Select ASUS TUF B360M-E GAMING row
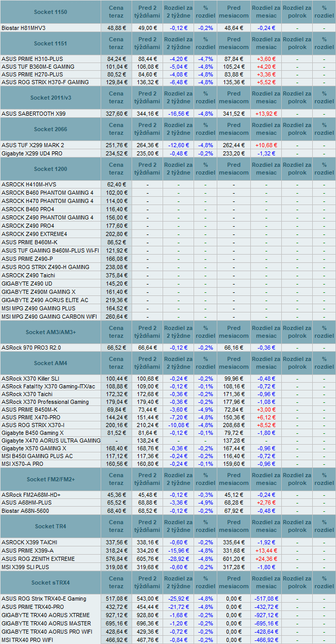The width and height of the screenshot is (336, 644). click(x=168, y=67)
